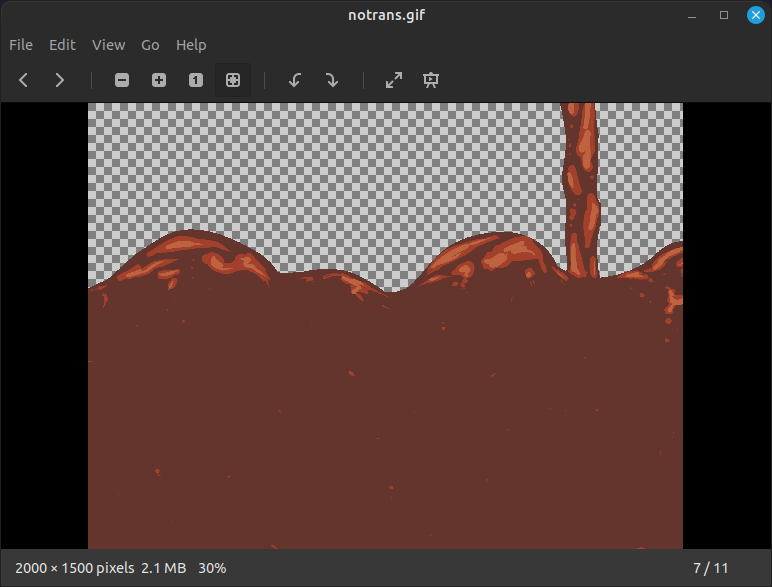772x587 pixels.
Task: Open the File menu
Action: click(21, 45)
